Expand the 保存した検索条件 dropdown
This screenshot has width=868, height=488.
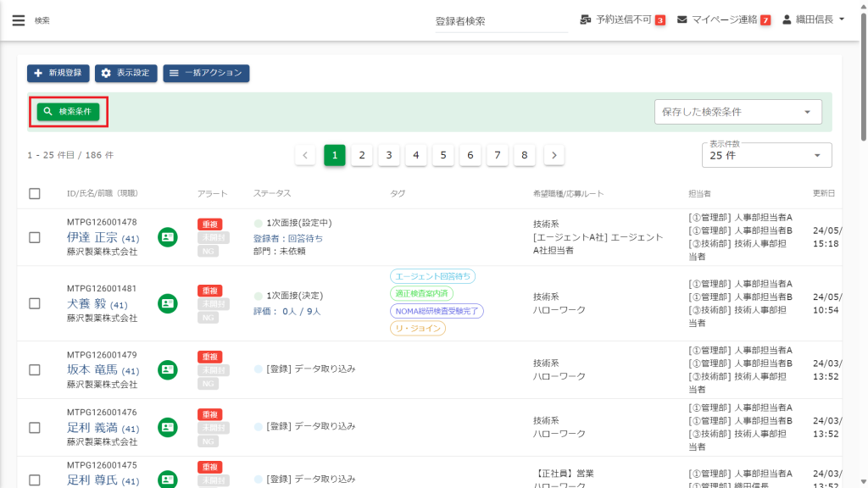737,112
